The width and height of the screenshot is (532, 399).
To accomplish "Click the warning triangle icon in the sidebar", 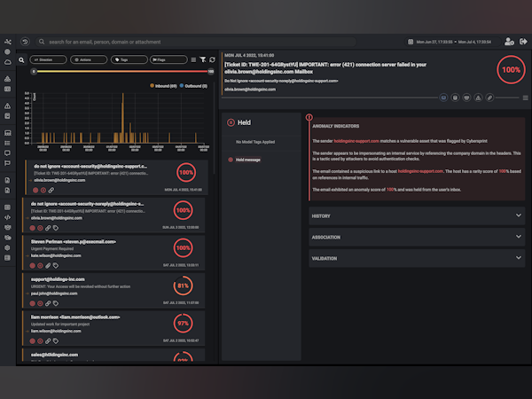I will 7,106.
